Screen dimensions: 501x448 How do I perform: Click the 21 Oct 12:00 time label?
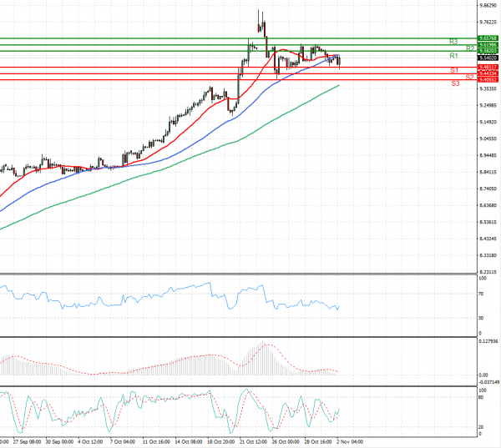[x=253, y=442]
